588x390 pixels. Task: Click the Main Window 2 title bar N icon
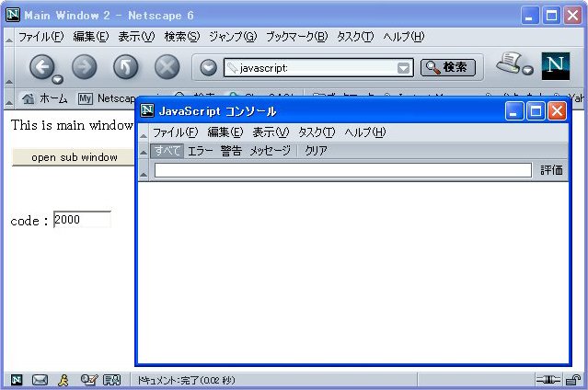click(13, 15)
